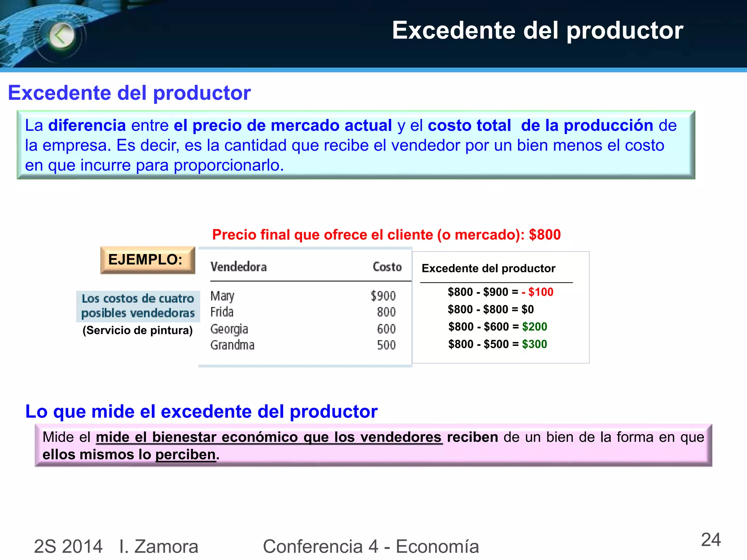Image resolution: width=747 pixels, height=560 pixels.
Task: Click the red 'Precio final que ofrece el cliente' line
Action: 386,234
